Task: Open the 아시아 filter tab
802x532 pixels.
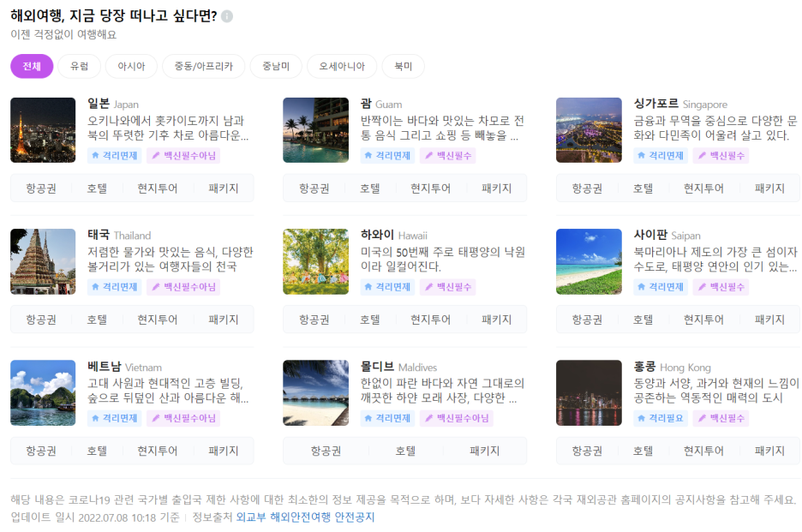Action: click(131, 66)
